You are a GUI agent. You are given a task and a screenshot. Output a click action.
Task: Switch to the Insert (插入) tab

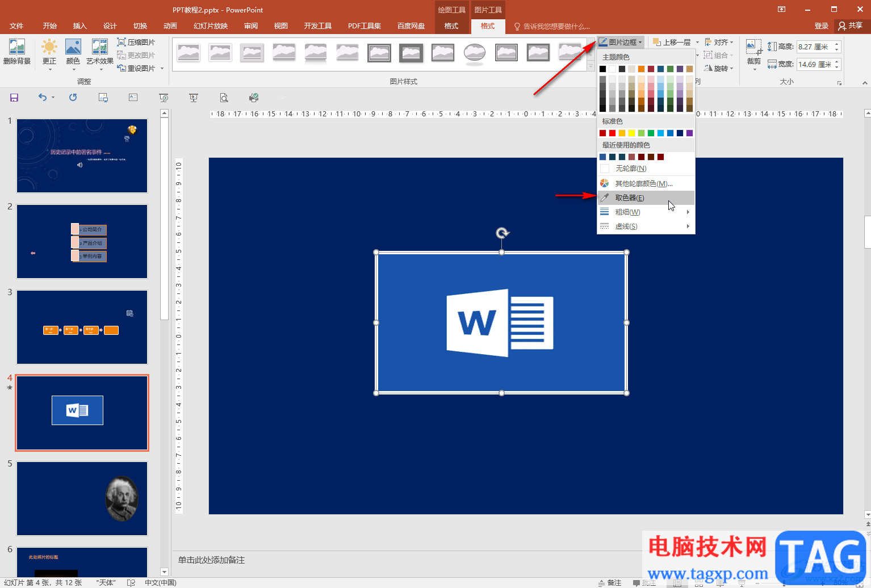[x=80, y=26]
